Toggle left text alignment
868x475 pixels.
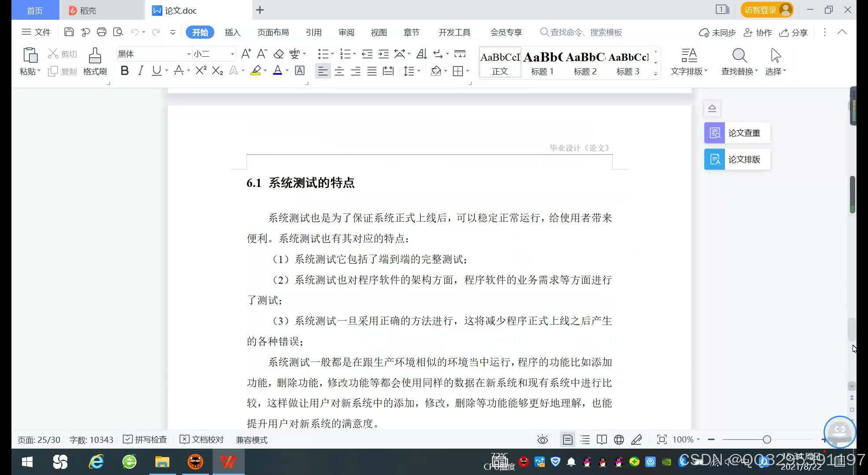pyautogui.click(x=323, y=71)
